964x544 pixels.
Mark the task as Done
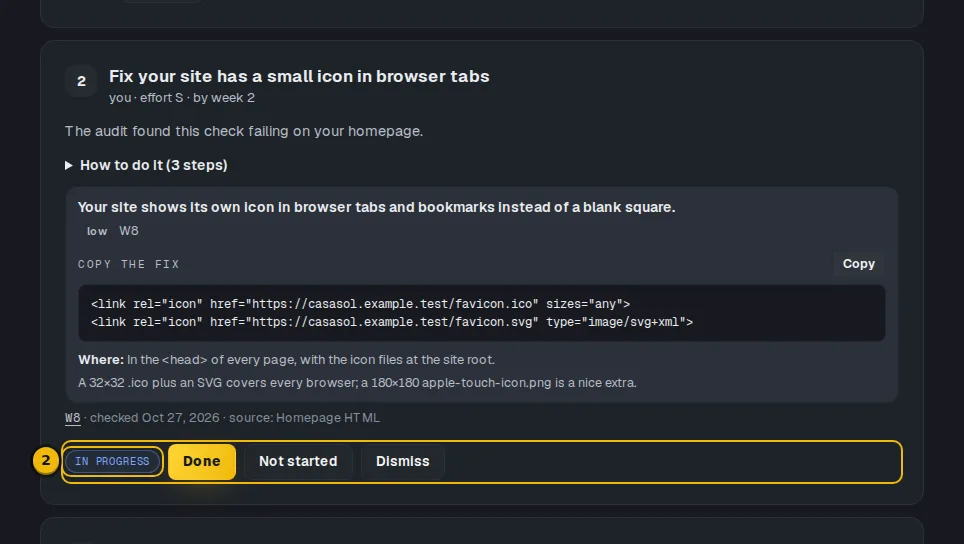[202, 462]
